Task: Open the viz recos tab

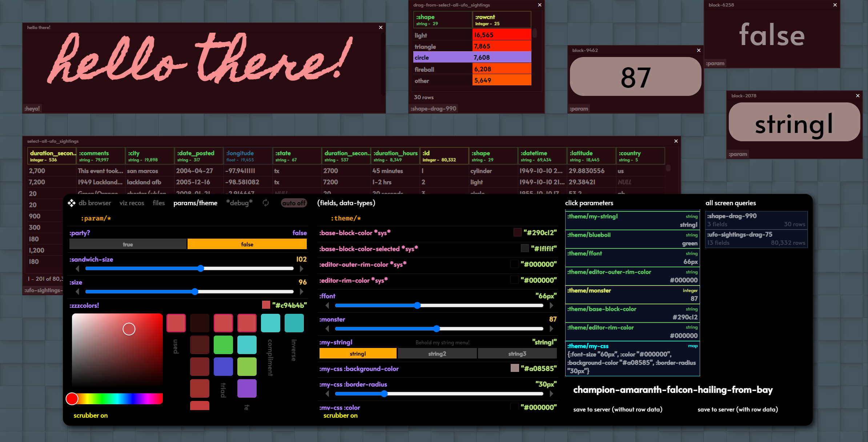Action: click(132, 203)
